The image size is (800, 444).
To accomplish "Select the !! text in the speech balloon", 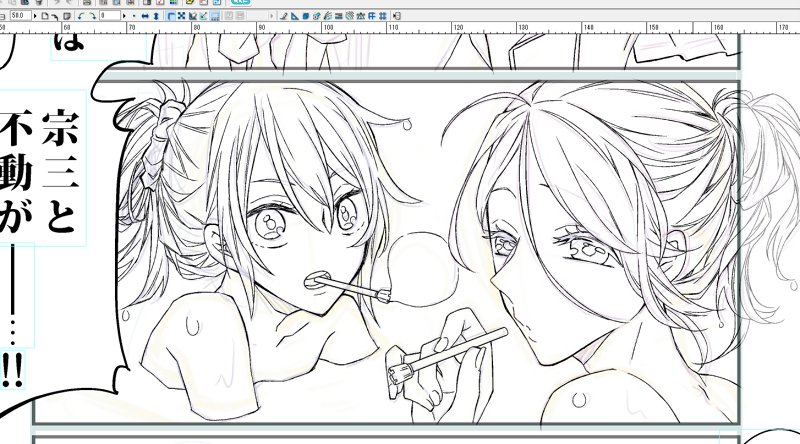I will [x=11, y=371].
